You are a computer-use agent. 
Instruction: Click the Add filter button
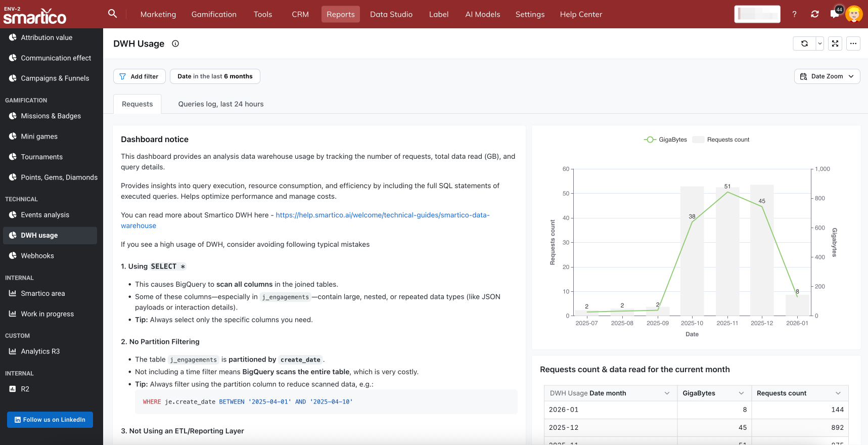pyautogui.click(x=140, y=76)
